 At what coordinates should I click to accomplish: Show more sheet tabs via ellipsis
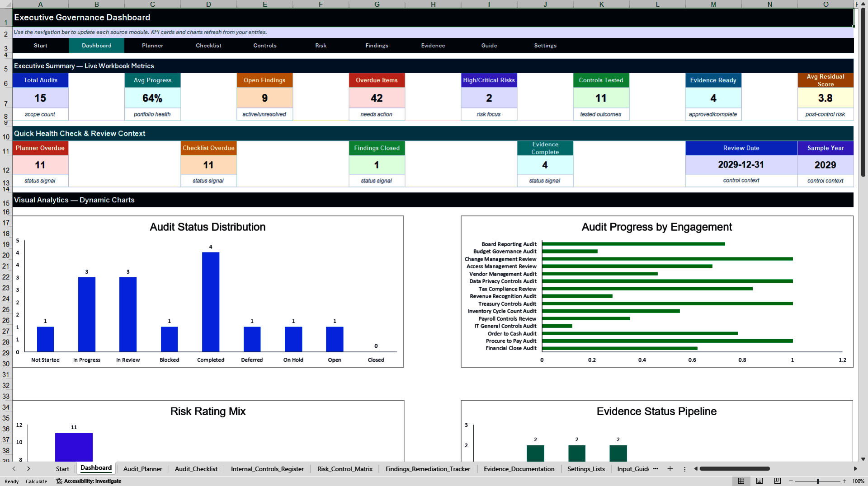656,469
